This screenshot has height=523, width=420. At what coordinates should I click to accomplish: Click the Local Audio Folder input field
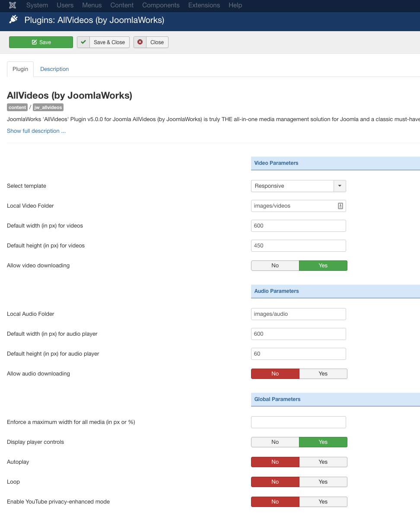coord(299,314)
